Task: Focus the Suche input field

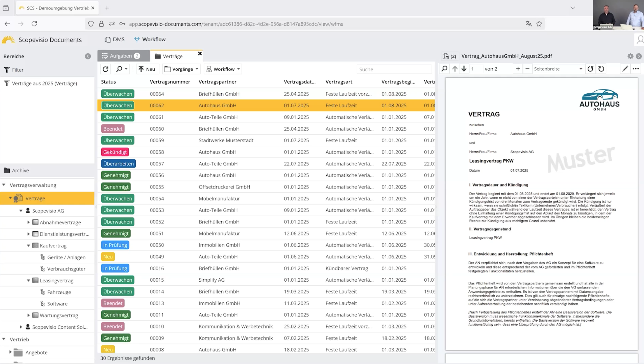Action: (x=394, y=69)
